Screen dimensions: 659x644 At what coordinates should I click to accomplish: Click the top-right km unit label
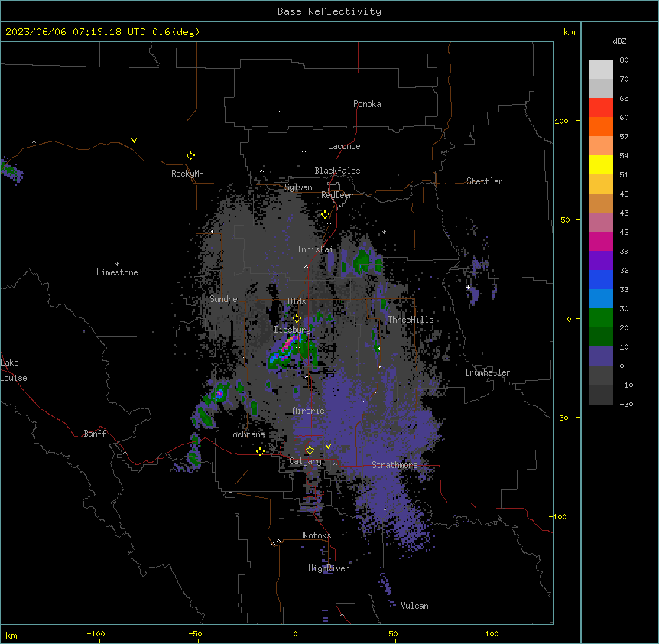(569, 32)
